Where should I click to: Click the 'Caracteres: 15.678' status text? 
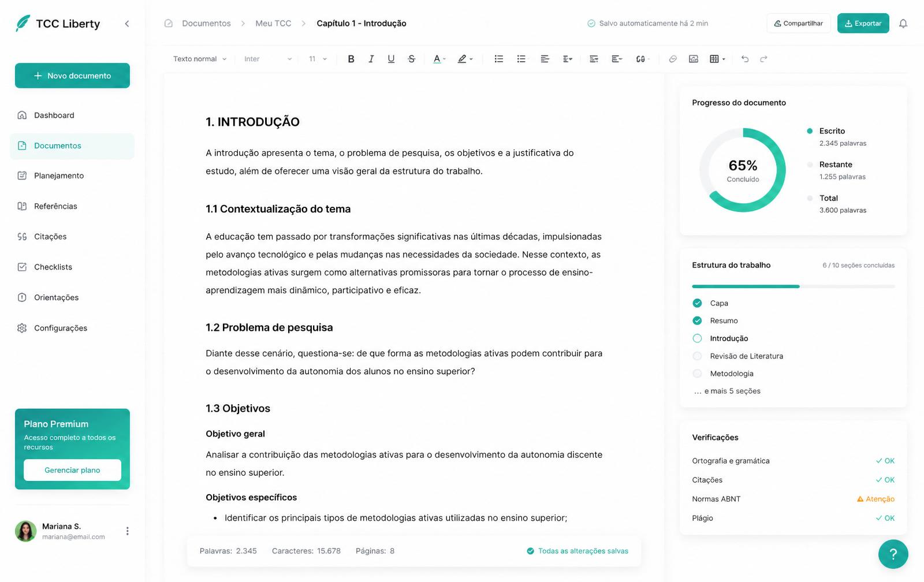click(306, 551)
